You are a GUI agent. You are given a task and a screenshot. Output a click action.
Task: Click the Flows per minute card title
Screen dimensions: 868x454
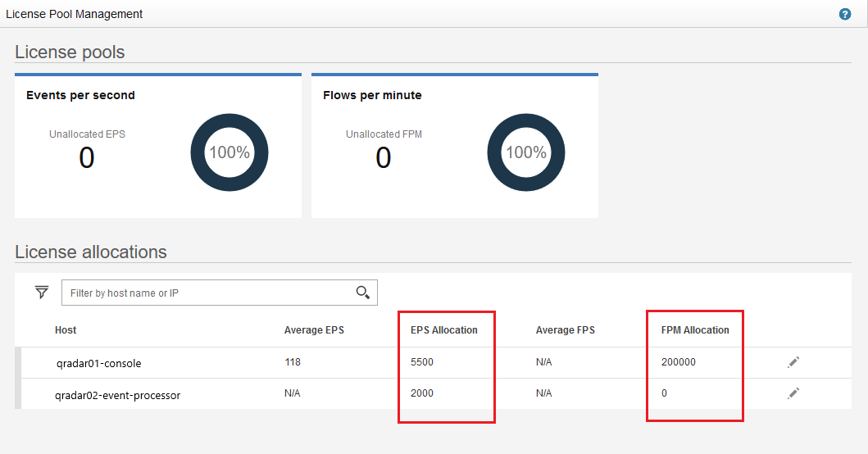[x=372, y=95]
